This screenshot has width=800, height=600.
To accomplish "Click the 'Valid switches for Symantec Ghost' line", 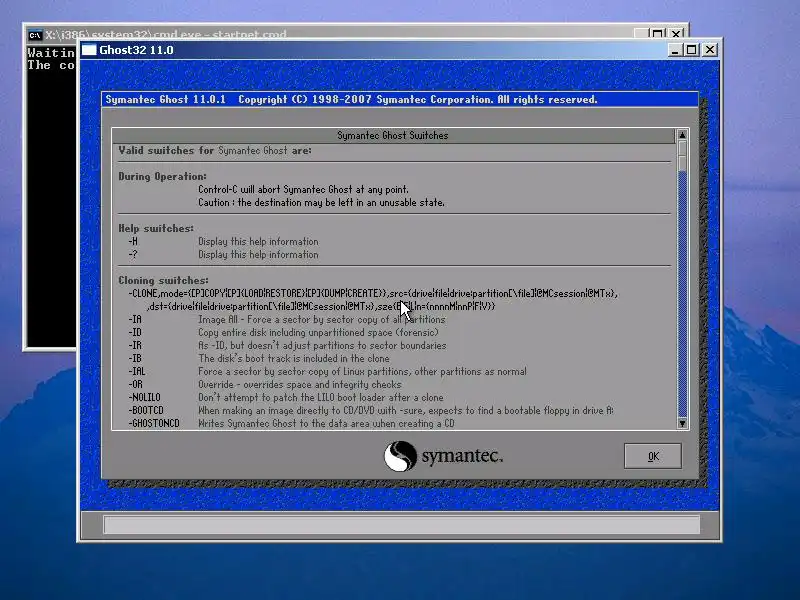I will (215, 151).
